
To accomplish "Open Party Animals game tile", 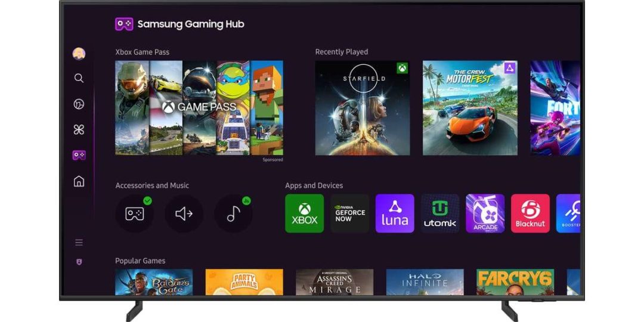I will pos(244,282).
